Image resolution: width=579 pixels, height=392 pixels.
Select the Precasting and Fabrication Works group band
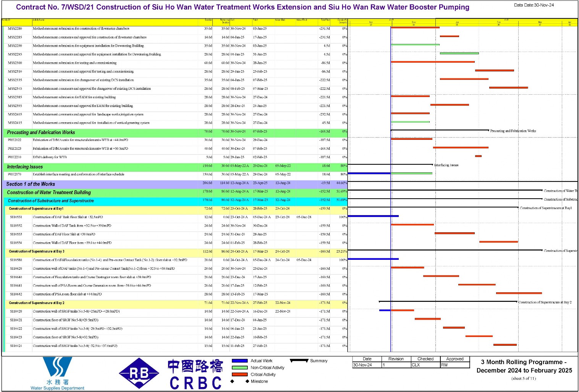coord(176,133)
